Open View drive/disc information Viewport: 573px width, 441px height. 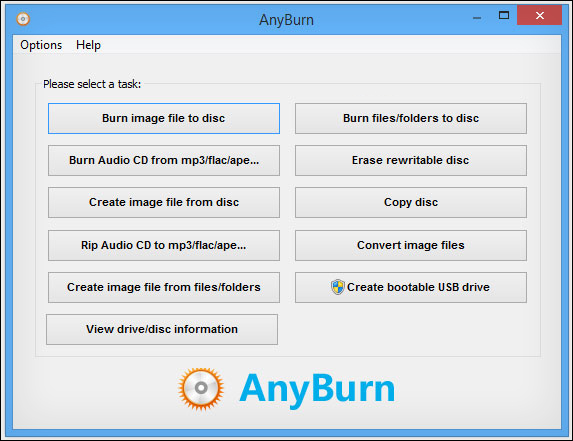pos(162,329)
